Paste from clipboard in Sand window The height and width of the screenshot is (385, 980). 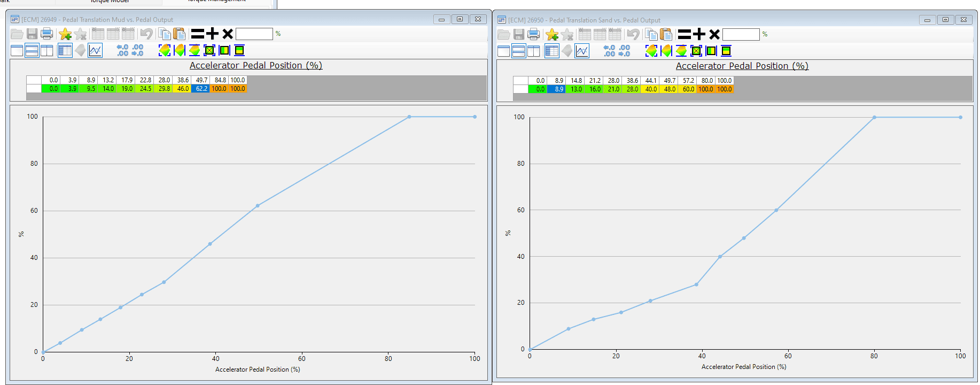[x=666, y=35]
